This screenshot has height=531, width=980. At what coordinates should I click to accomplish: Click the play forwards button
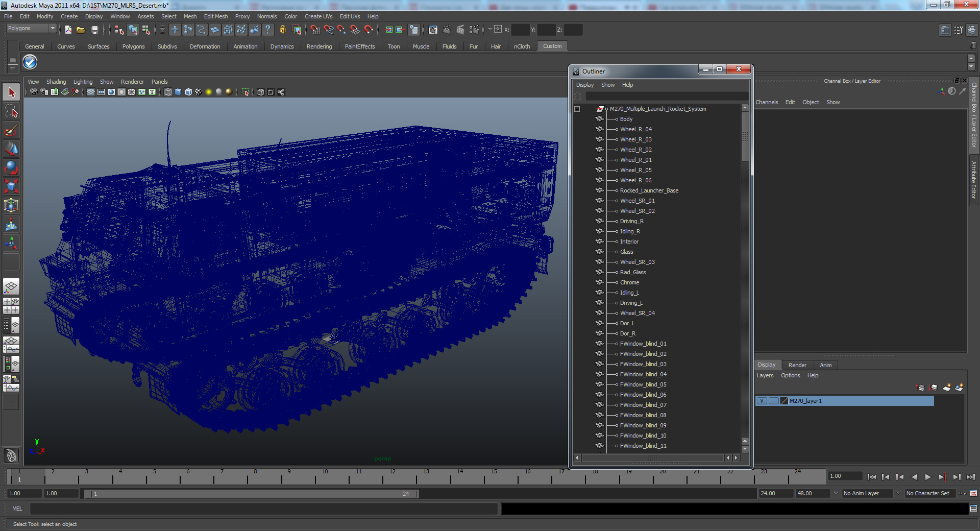[928, 477]
